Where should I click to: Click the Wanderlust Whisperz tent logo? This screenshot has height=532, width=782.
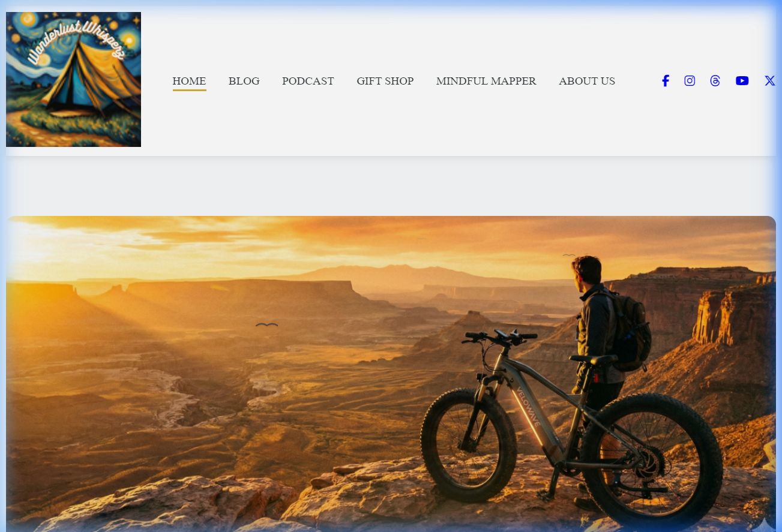coord(73,79)
